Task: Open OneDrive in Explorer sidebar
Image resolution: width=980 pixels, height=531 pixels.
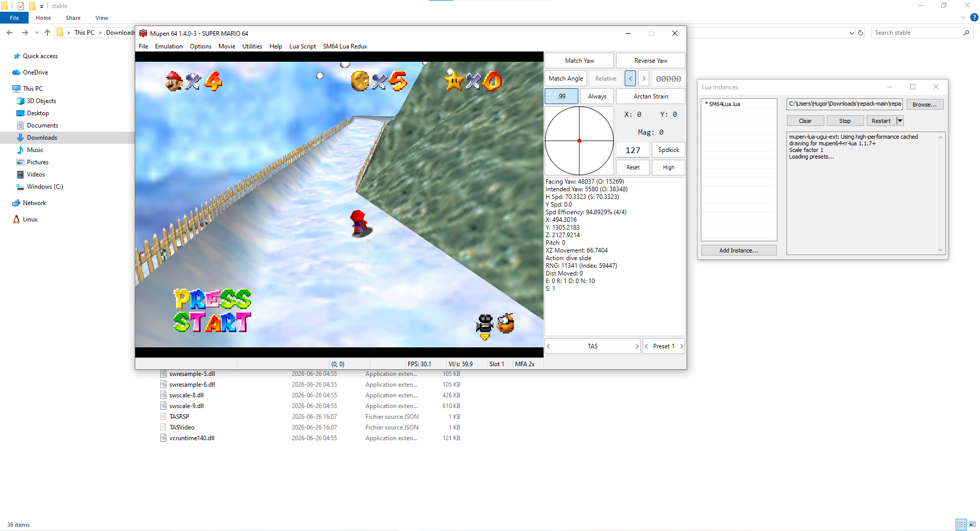Action: (x=35, y=72)
